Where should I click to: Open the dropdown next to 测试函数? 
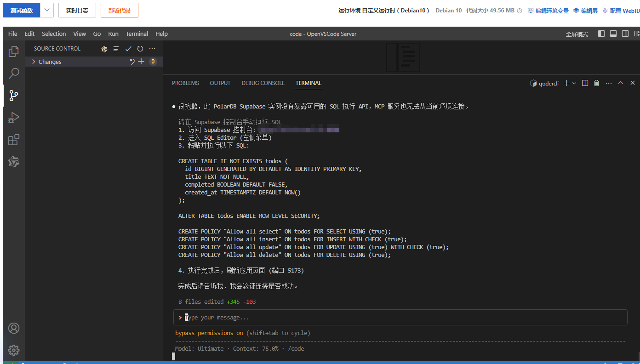[47, 10]
